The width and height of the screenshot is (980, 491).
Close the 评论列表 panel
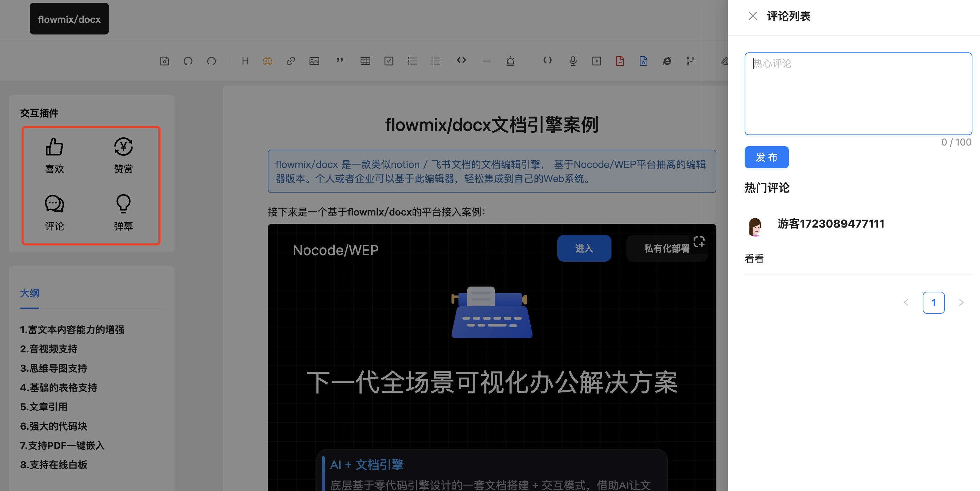753,16
